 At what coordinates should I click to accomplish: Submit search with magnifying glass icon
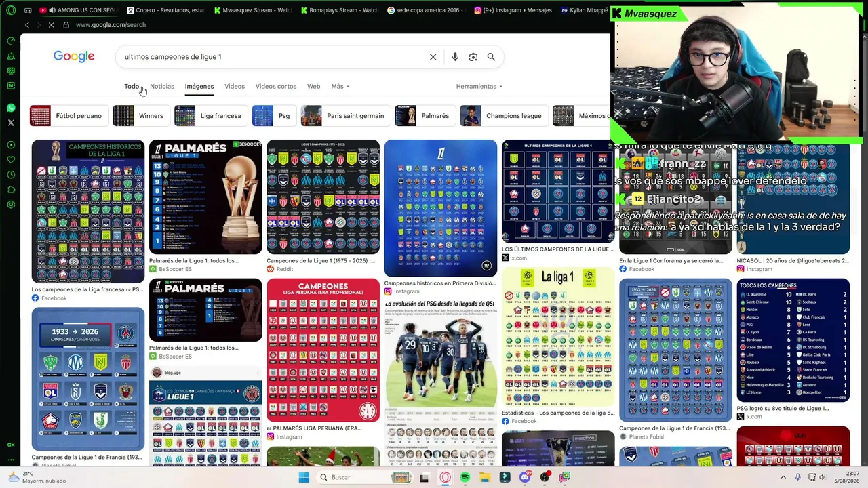[x=491, y=57]
